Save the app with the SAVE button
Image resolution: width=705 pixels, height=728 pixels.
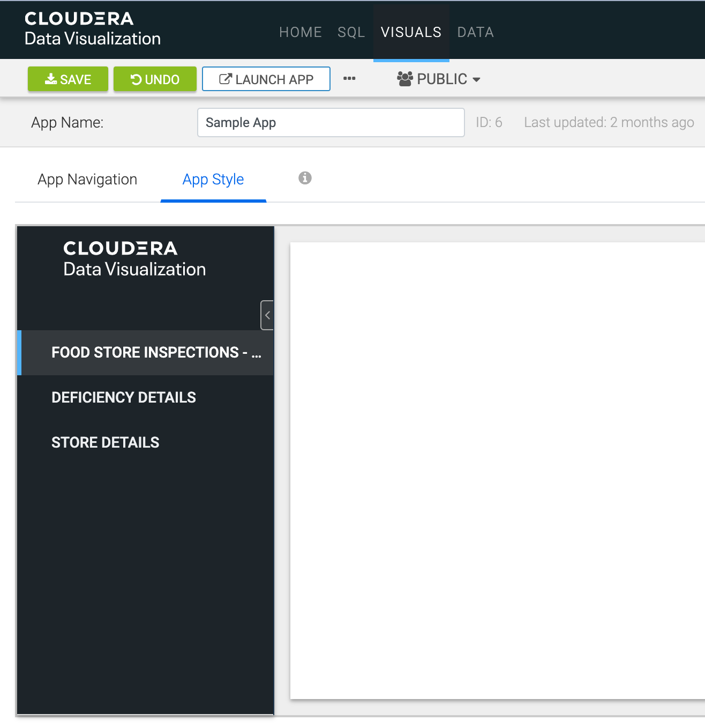[68, 79]
